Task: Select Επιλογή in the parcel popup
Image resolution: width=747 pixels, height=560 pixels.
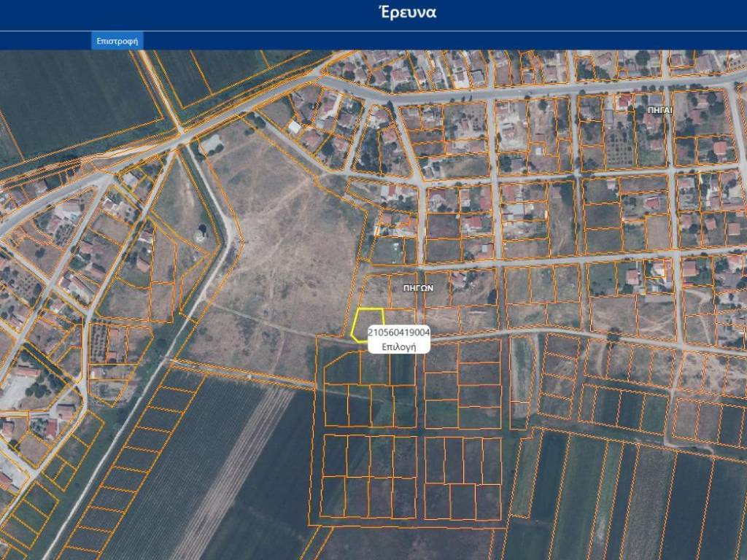Action: 398,347
